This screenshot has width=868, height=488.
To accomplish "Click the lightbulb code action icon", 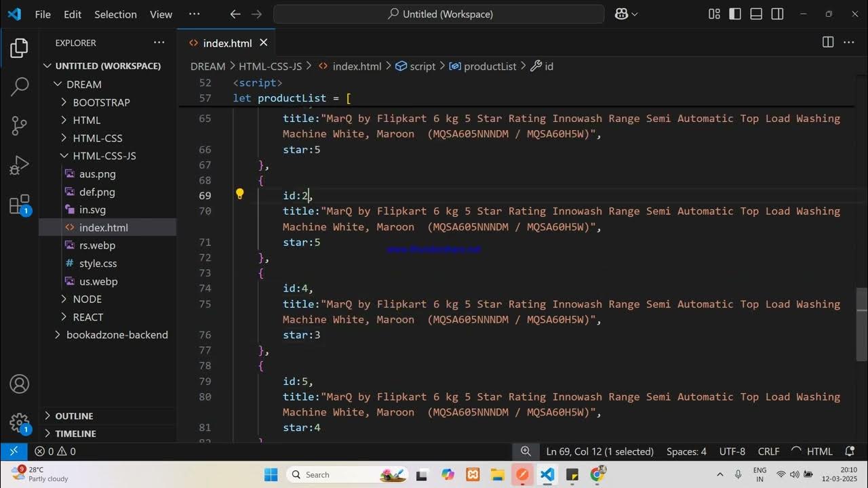I will (x=239, y=195).
